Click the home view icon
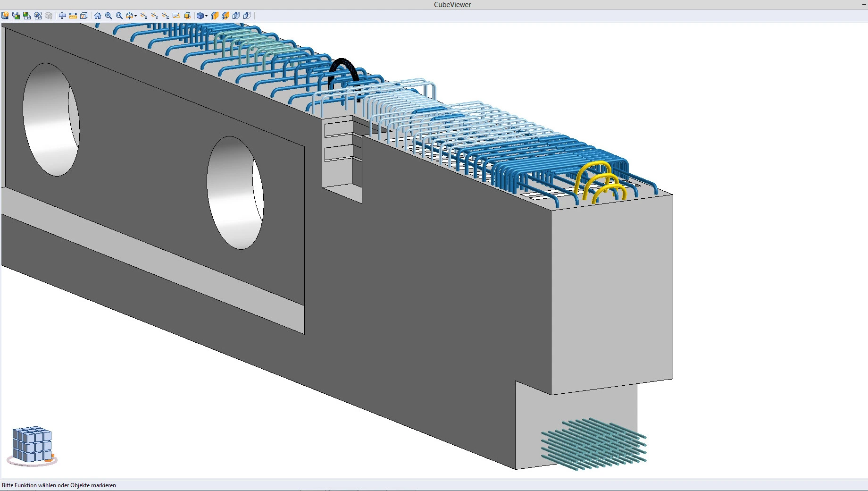Image resolution: width=868 pixels, height=491 pixels. [x=98, y=16]
